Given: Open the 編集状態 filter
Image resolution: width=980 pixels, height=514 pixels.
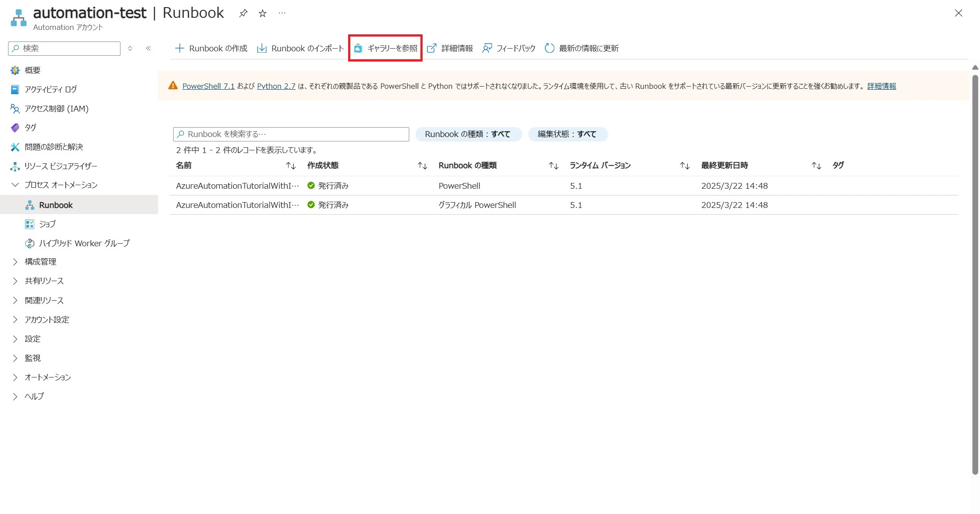Looking at the screenshot, I should (x=568, y=134).
